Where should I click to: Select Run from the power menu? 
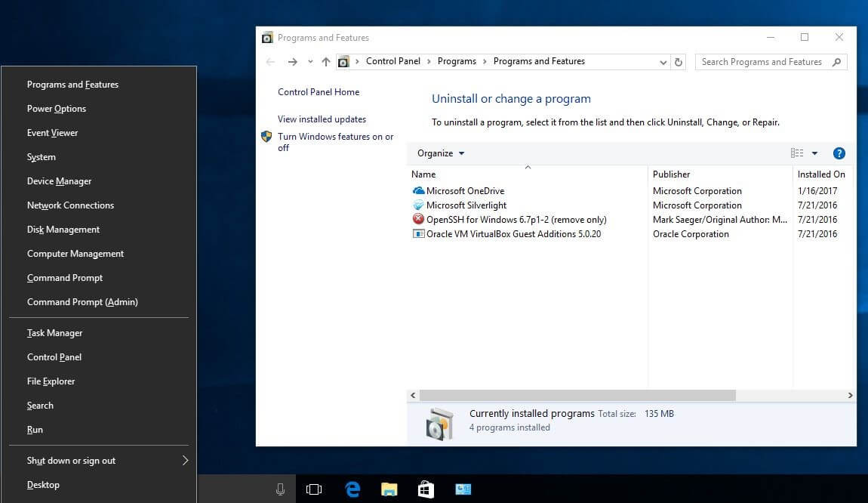35,430
